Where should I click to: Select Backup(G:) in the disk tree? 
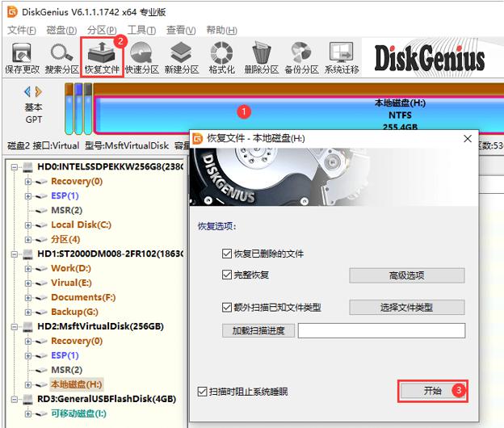[74, 312]
